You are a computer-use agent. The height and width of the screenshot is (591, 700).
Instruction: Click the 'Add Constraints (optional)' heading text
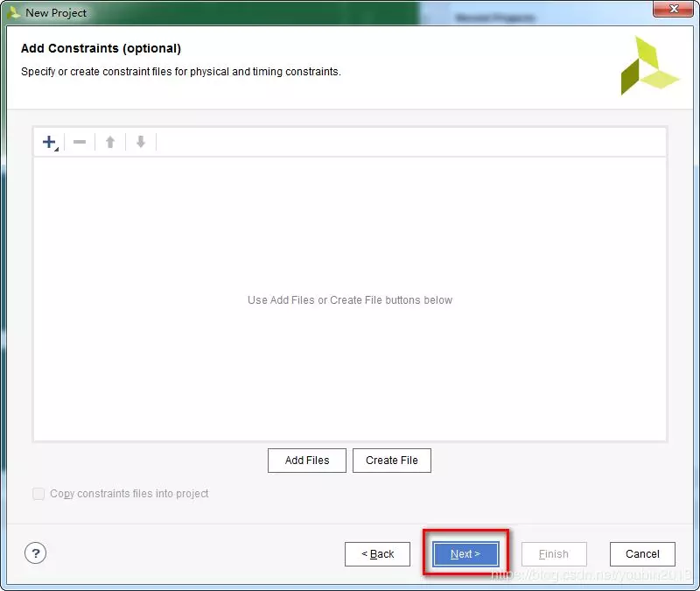pyautogui.click(x=101, y=48)
